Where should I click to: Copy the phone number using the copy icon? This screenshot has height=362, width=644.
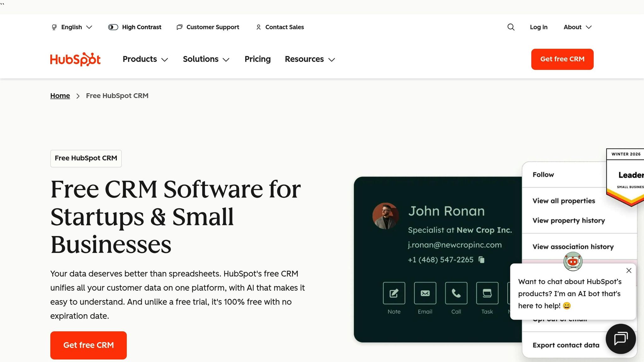pyautogui.click(x=481, y=260)
